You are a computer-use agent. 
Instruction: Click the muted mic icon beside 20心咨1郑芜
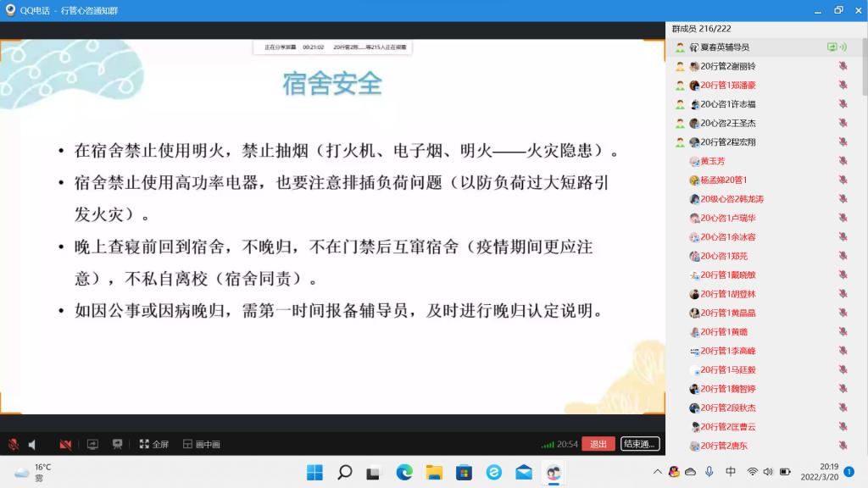pyautogui.click(x=843, y=256)
